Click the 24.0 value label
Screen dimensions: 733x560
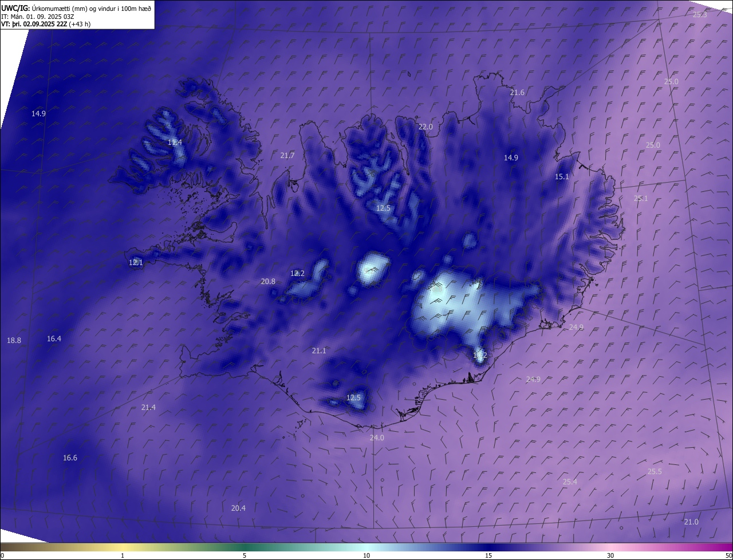pyautogui.click(x=377, y=437)
